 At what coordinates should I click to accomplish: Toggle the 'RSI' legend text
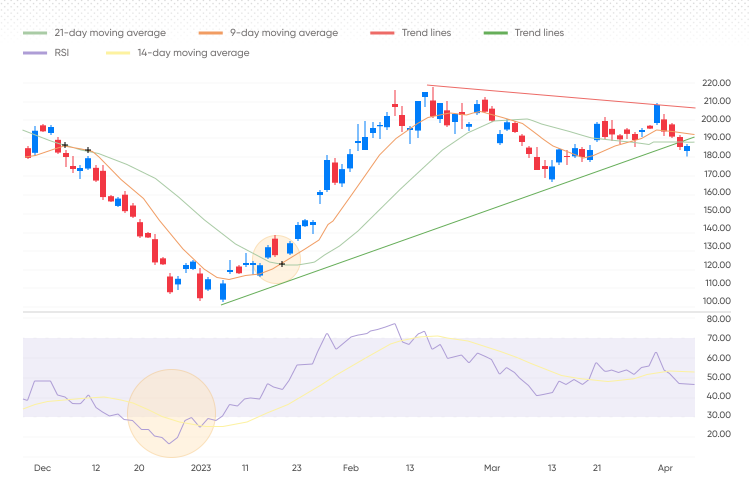pyautogui.click(x=63, y=53)
